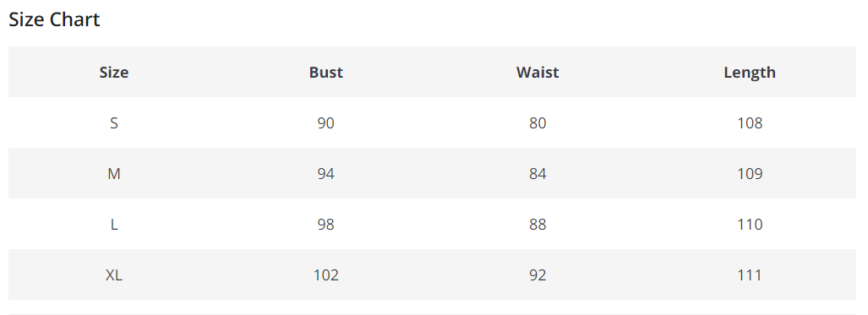This screenshot has height=315, width=868.
Task: Select bust value 98
Action: (x=326, y=224)
